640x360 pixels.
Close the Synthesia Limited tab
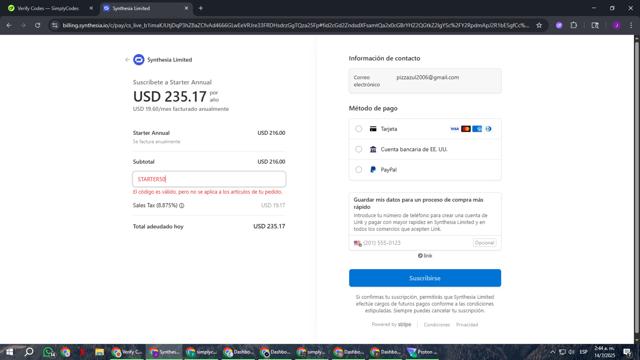tap(186, 8)
